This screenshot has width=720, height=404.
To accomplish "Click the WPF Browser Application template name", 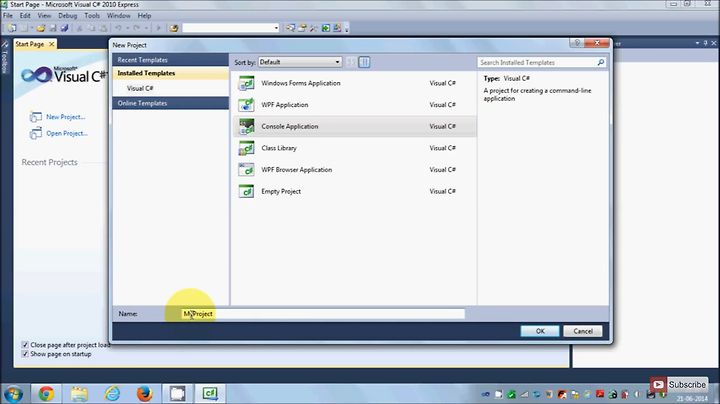I will tap(297, 169).
